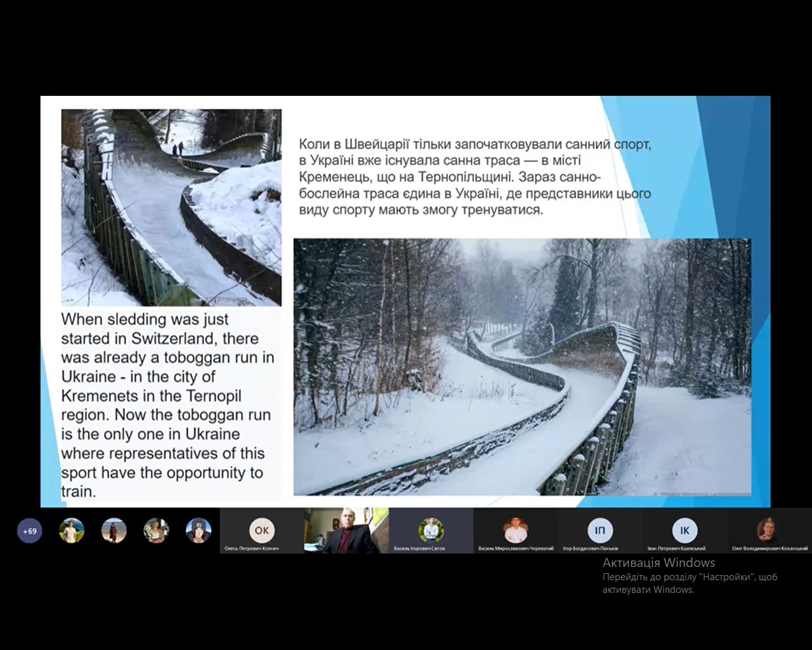Viewport: 812px width, 650px height.
Task: Select the avatar immediately left of anime avatar
Action: pyautogui.click(x=156, y=531)
